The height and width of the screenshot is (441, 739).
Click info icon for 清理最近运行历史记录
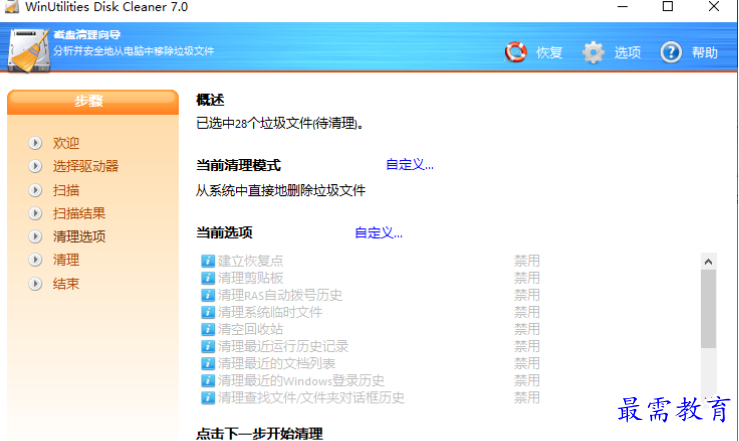(x=208, y=346)
